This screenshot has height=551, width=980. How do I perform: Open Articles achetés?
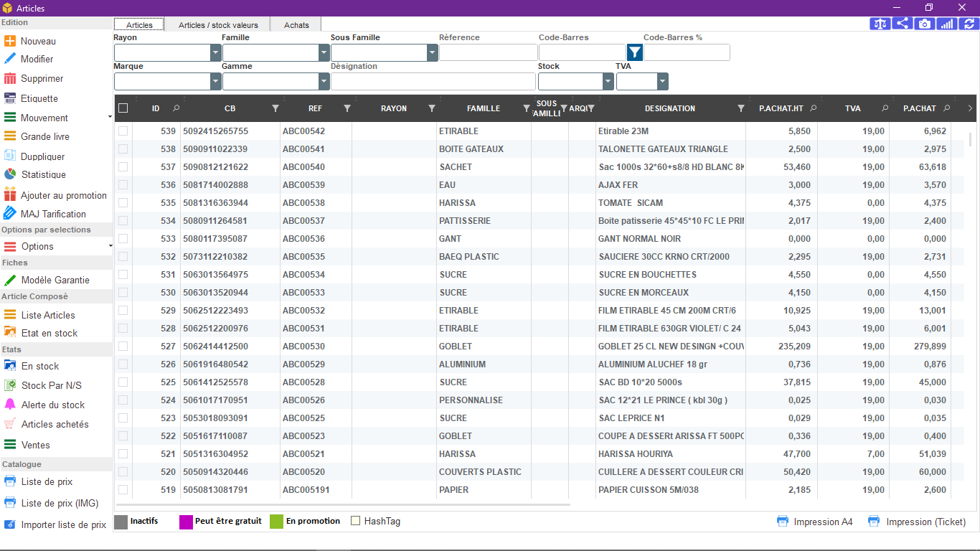pos(47,424)
